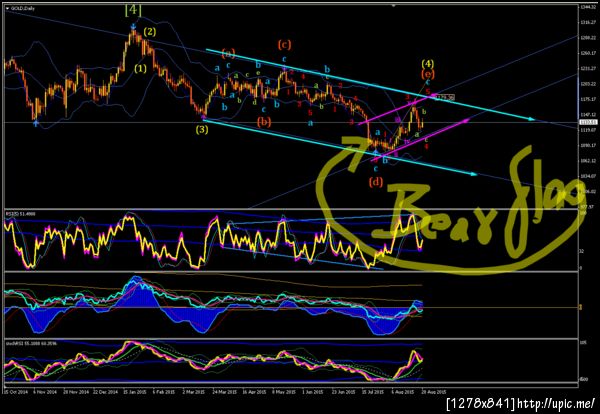Click the 6 Nov 2014 date label
Image resolution: width=600 pixels, height=414 pixels.
[43, 392]
